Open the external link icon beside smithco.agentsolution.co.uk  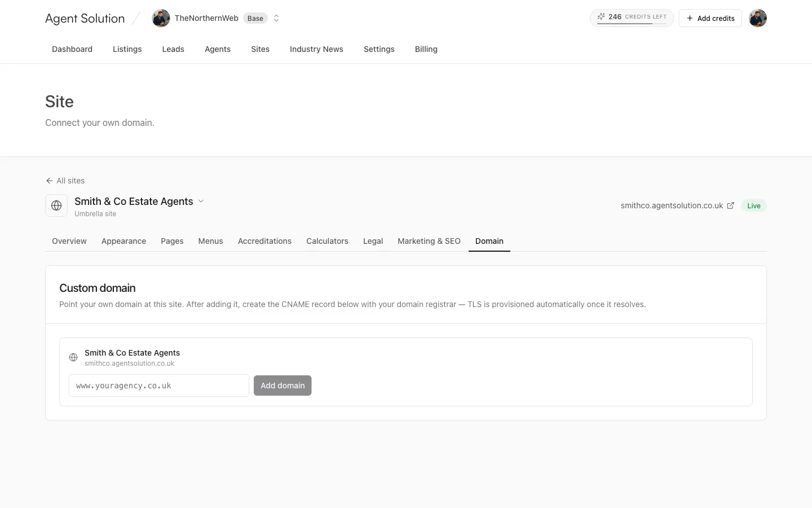point(730,205)
